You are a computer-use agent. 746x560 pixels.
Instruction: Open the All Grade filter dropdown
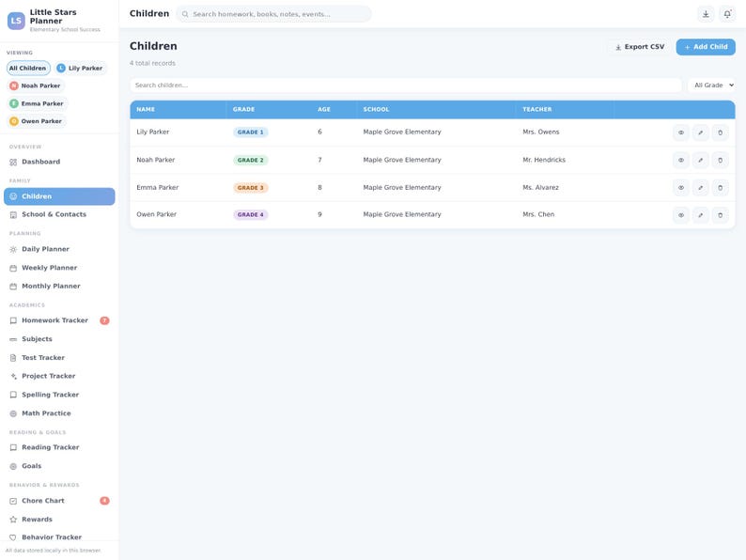[711, 86]
